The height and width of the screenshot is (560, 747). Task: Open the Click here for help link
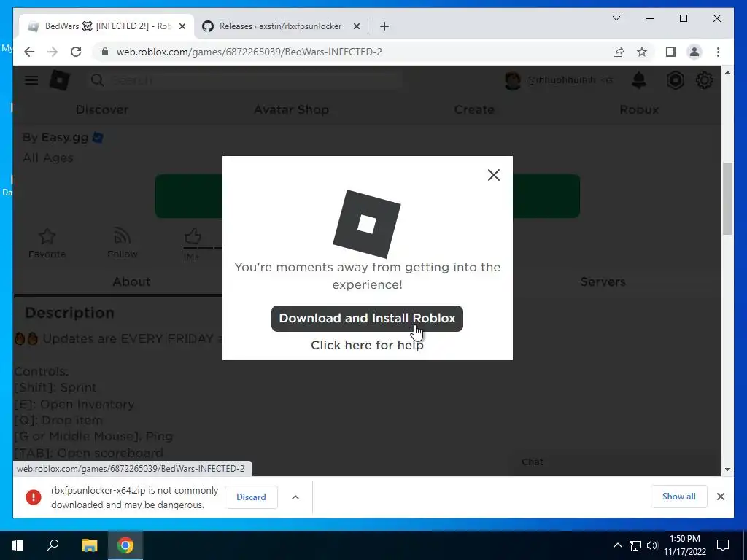tap(367, 345)
